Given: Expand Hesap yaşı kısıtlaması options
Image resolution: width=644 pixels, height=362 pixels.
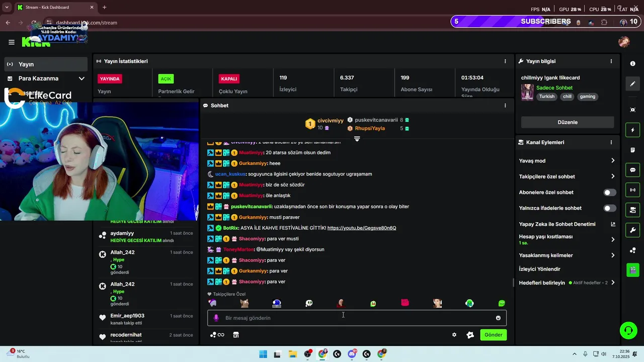Looking at the screenshot, I should [x=613, y=239].
